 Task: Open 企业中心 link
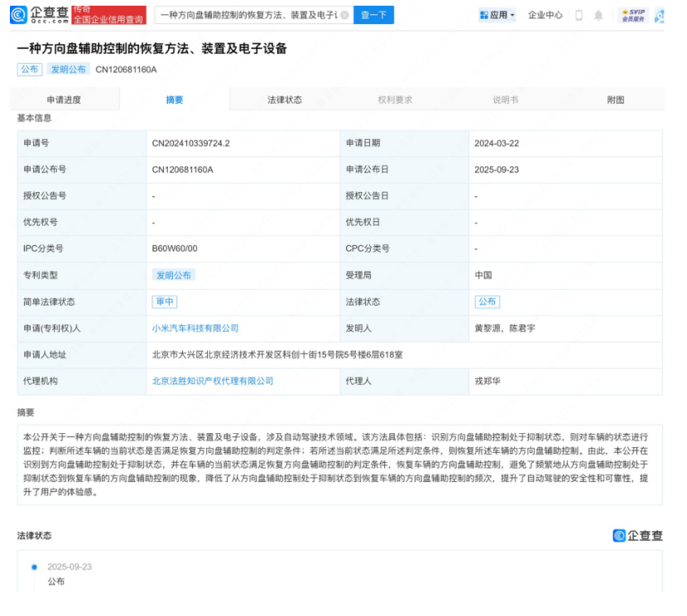click(545, 16)
